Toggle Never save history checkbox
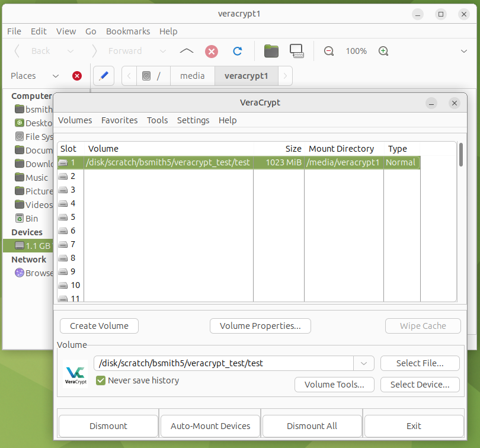This screenshot has width=480, height=448. coord(101,380)
